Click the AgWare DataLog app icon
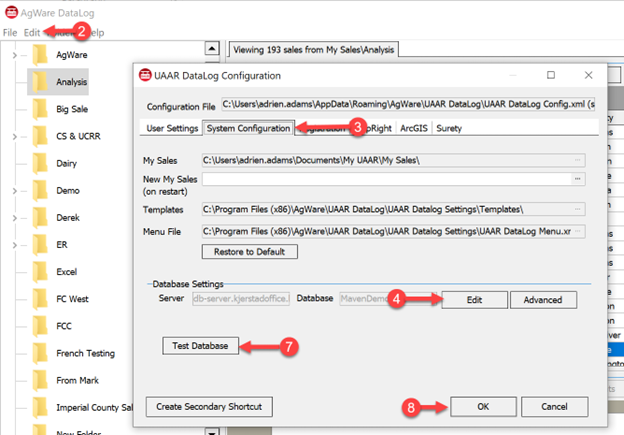This screenshot has height=435, width=624. pyautogui.click(x=11, y=12)
